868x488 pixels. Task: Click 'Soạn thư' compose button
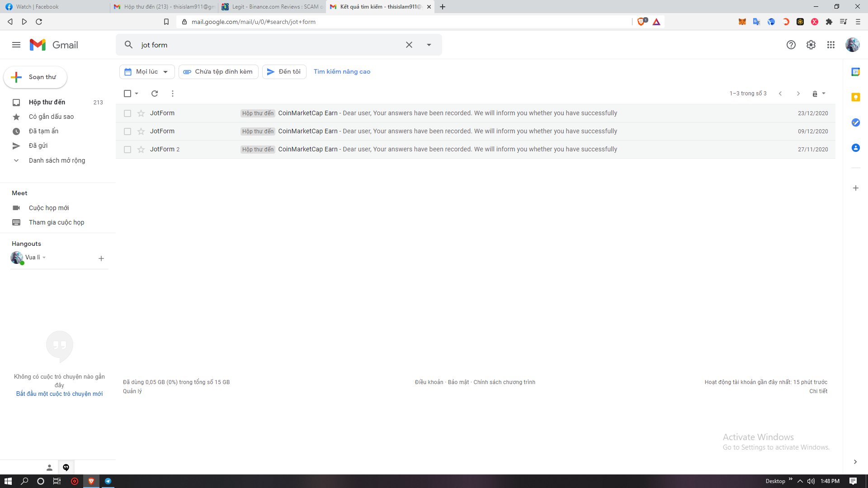(35, 77)
